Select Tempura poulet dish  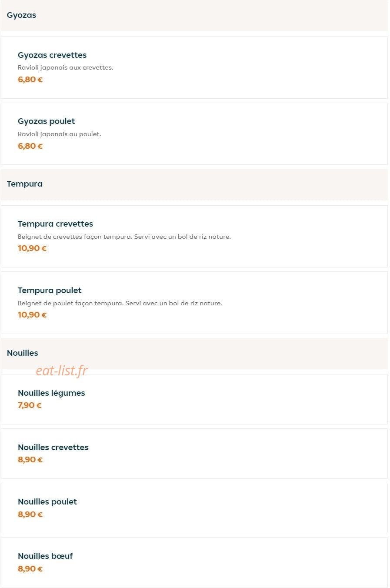194,303
